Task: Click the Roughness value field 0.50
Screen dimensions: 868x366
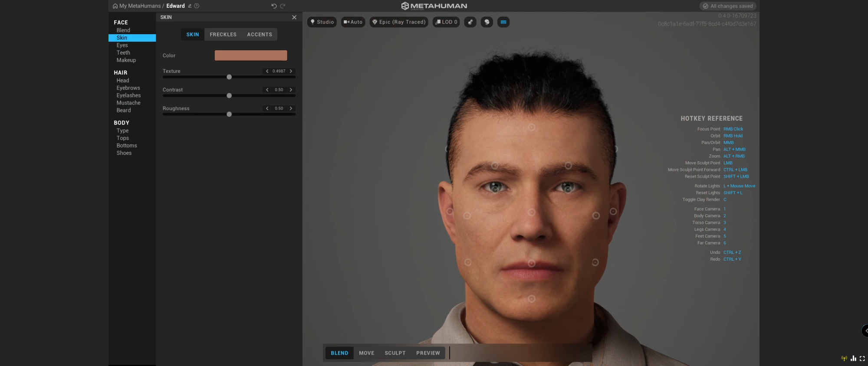Action: tap(279, 108)
